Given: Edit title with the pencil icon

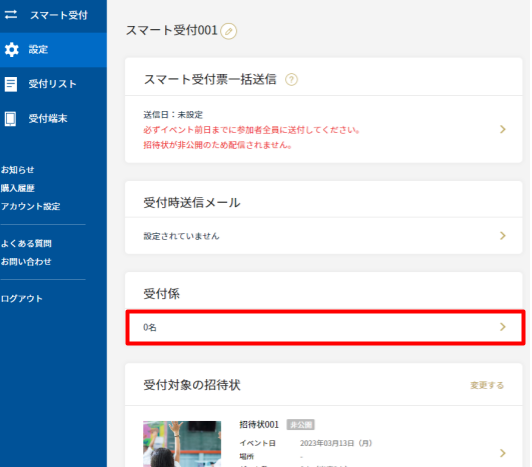Looking at the screenshot, I should [229, 31].
